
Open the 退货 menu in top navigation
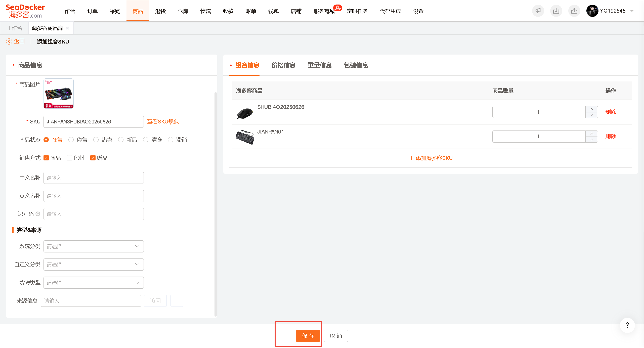click(160, 11)
